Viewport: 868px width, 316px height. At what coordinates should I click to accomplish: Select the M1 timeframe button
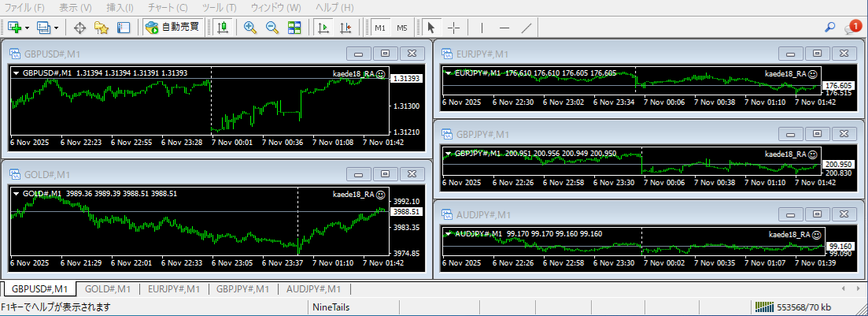[380, 28]
